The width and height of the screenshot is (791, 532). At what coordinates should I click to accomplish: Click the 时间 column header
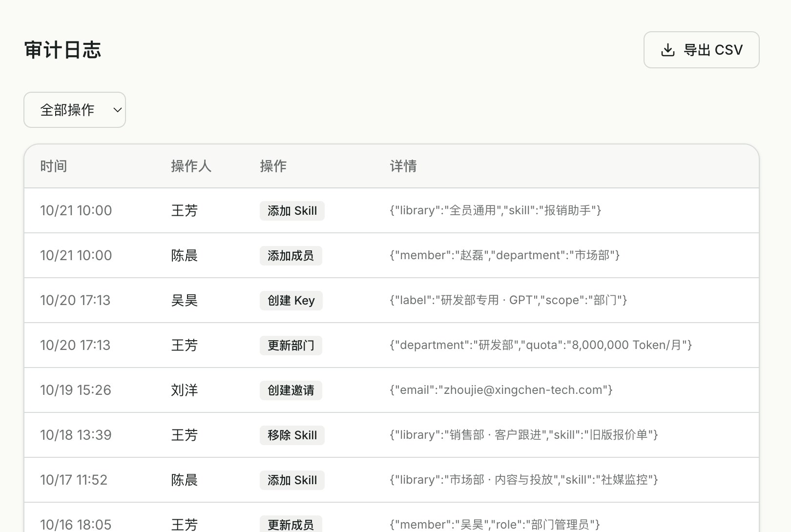coord(54,166)
